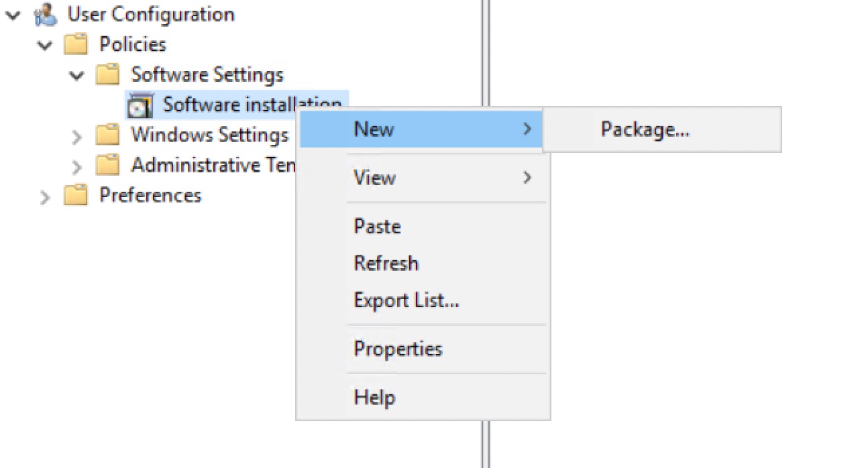The image size is (868, 468).
Task: Select Package from the submenu
Action: tap(644, 129)
